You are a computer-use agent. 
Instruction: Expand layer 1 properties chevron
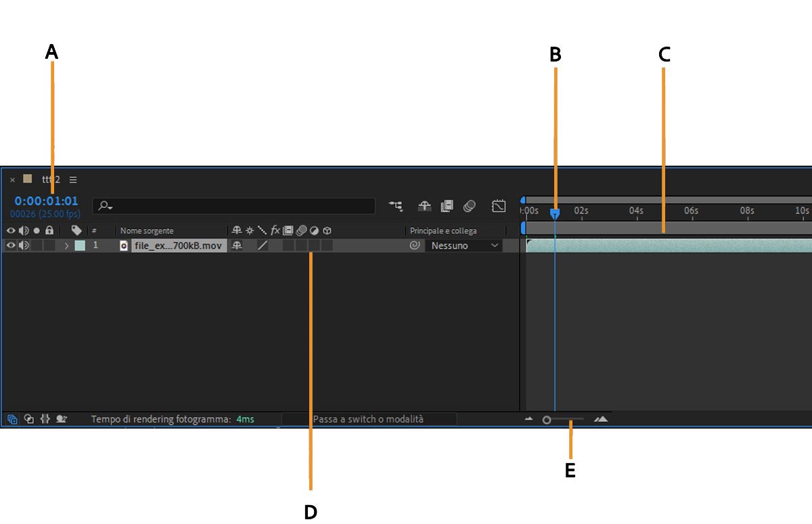66,245
